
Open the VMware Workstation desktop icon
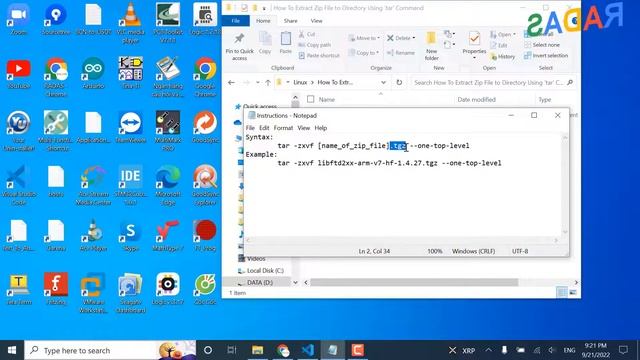point(93,293)
